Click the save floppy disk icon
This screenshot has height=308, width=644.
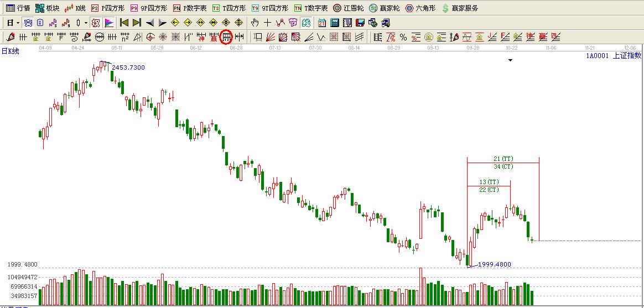(x=360, y=23)
